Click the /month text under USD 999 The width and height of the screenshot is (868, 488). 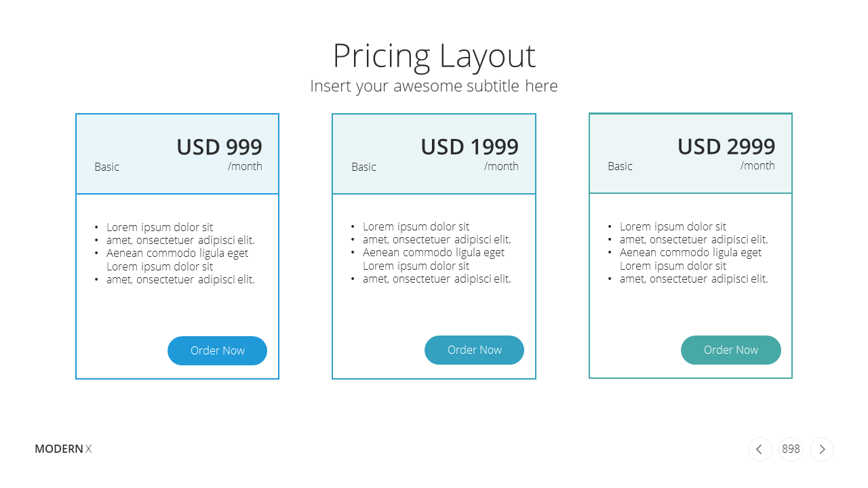[x=245, y=166]
